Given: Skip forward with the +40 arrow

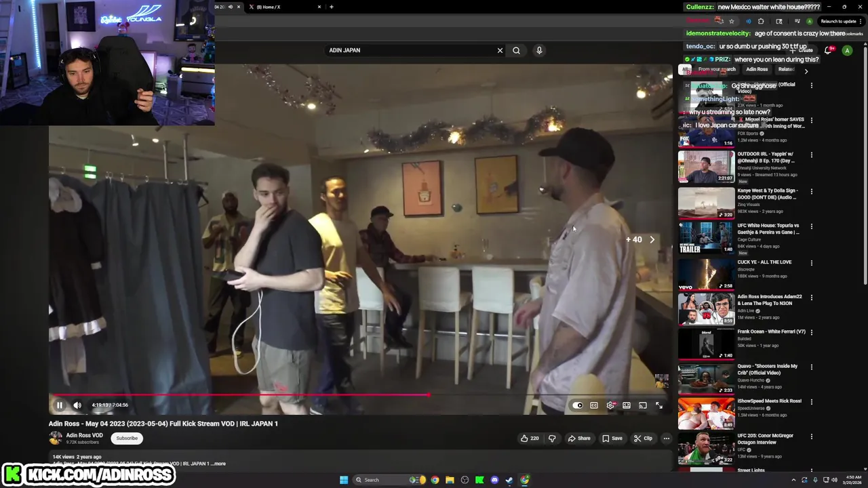Looking at the screenshot, I should pyautogui.click(x=652, y=239).
